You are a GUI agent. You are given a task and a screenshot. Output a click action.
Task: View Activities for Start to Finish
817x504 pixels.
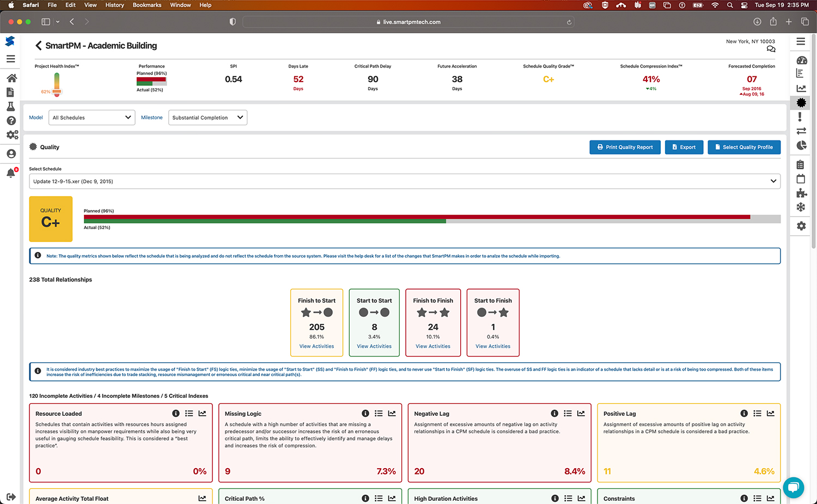(x=493, y=346)
